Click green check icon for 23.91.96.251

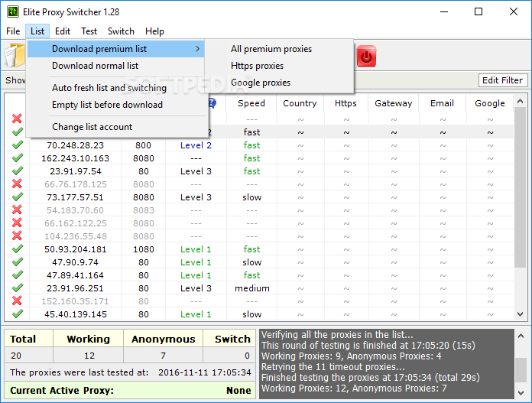coord(18,288)
